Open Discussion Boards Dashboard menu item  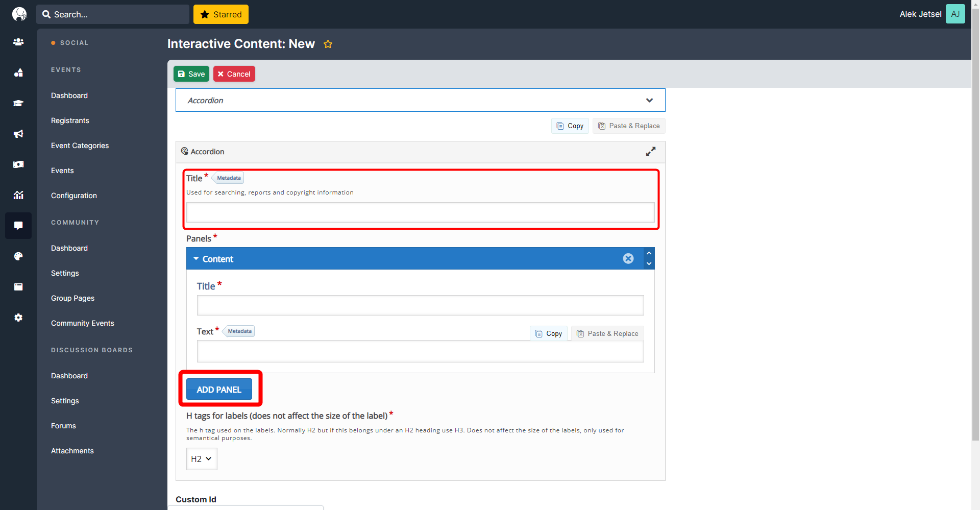pyautogui.click(x=69, y=376)
